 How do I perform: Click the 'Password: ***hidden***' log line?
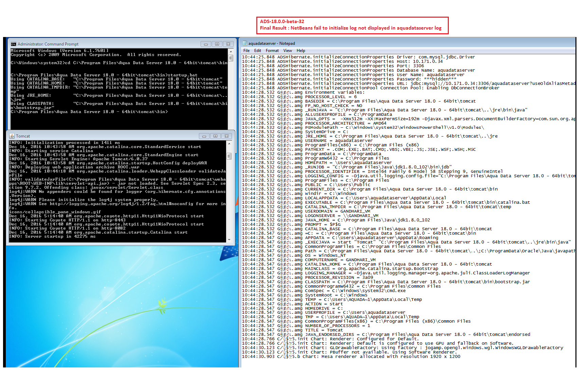pyautogui.click(x=349, y=79)
